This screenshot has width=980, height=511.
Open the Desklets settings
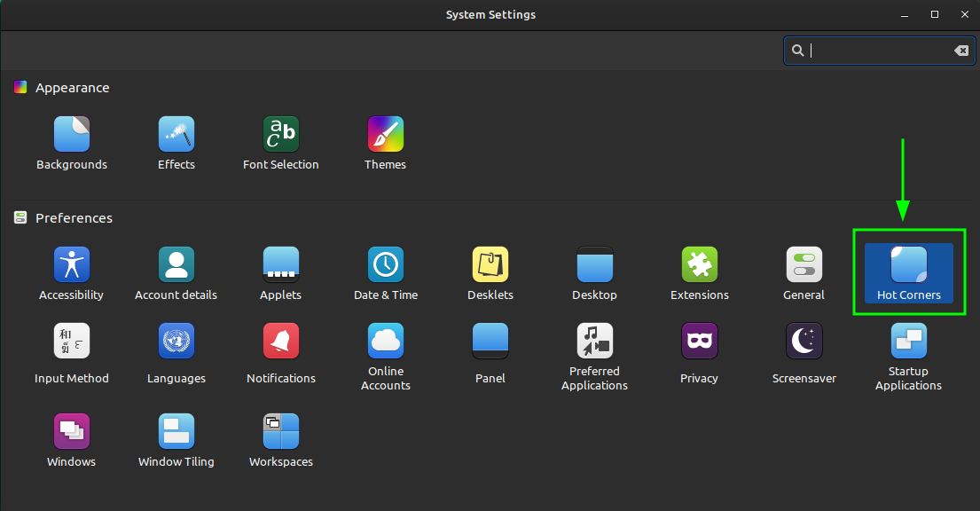(490, 271)
